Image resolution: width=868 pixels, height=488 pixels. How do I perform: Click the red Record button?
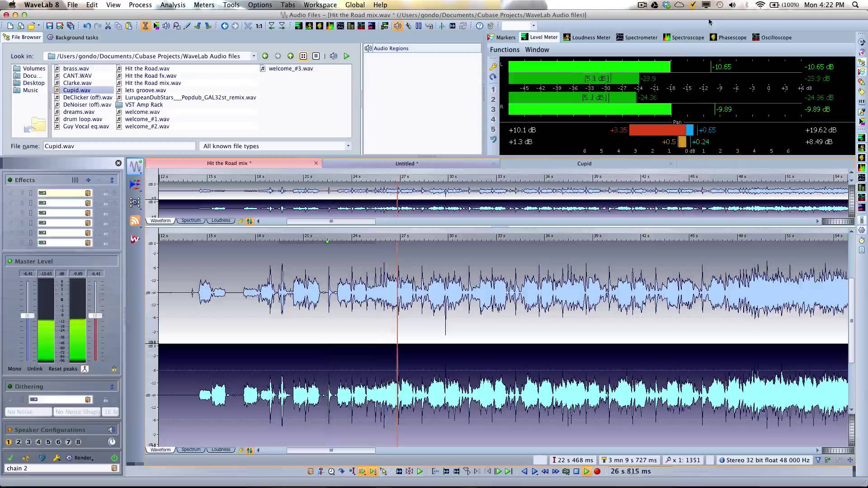pos(597,471)
